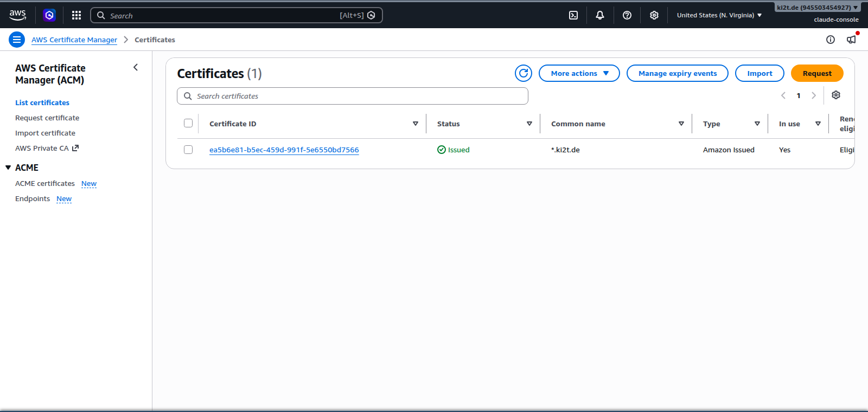868x412 pixels.
Task: Sort by In use column arrow
Action: click(x=818, y=124)
